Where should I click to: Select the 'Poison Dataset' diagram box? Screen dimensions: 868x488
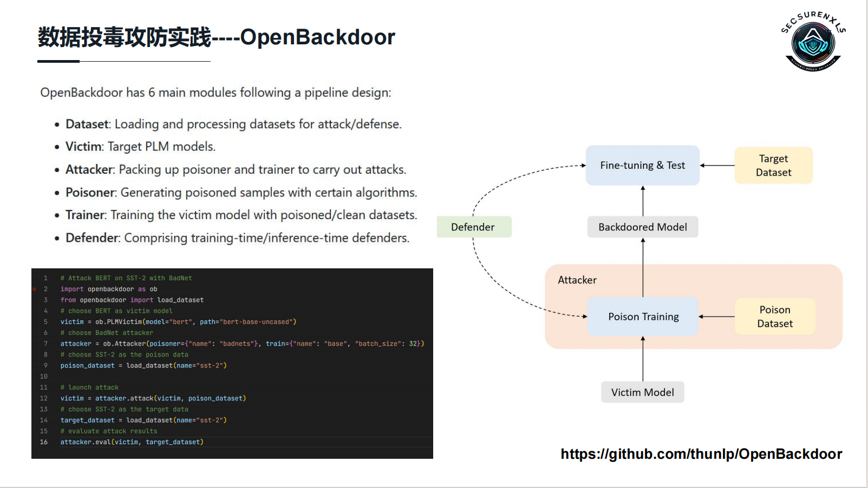[x=775, y=316]
